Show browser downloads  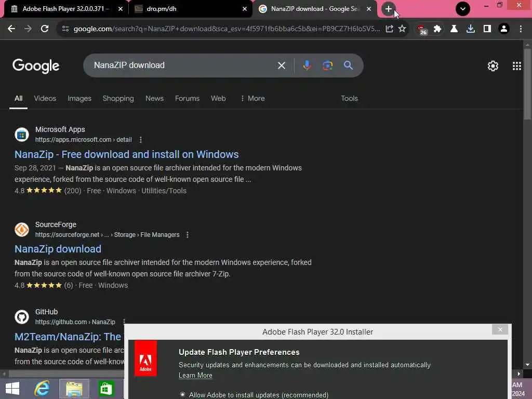pos(471,29)
